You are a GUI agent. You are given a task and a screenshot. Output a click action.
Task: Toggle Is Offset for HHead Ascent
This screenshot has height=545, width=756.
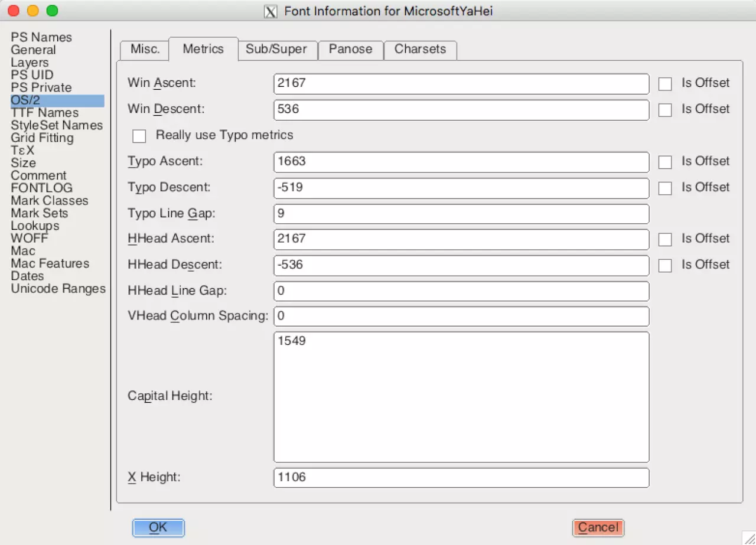[x=665, y=239]
